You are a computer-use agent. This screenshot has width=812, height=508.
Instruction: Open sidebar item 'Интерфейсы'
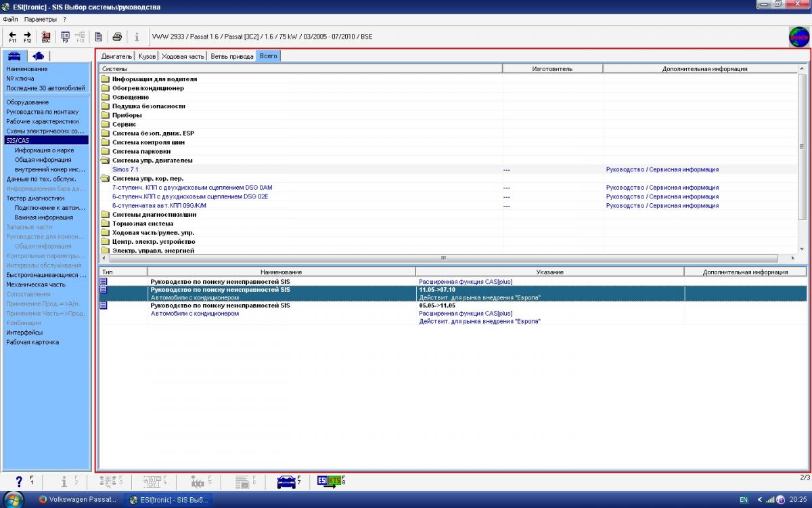24,333
